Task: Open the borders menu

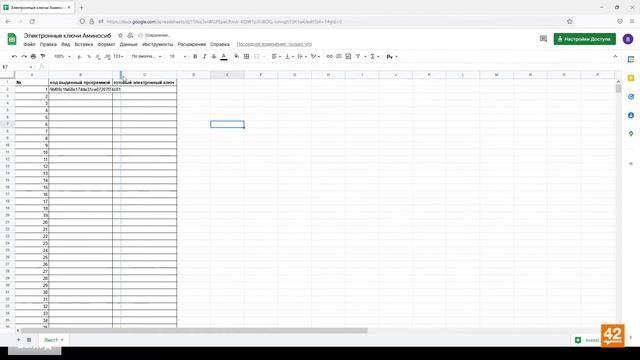Action: [247, 56]
